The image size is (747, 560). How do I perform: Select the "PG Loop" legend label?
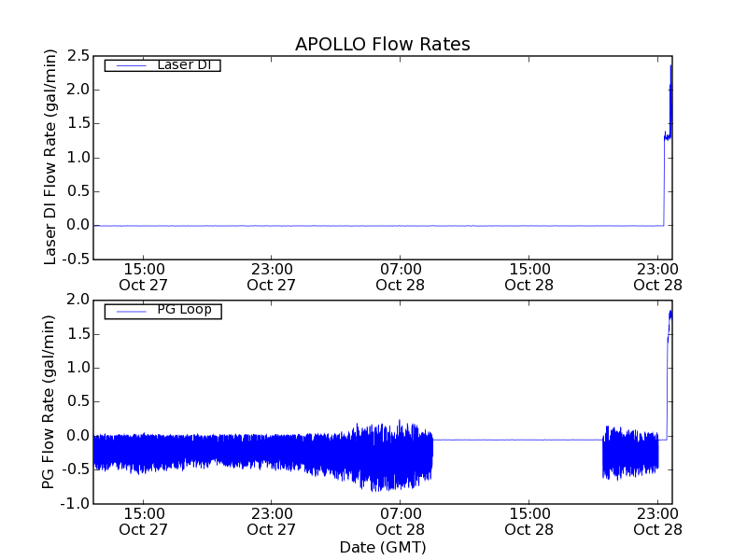(x=184, y=310)
